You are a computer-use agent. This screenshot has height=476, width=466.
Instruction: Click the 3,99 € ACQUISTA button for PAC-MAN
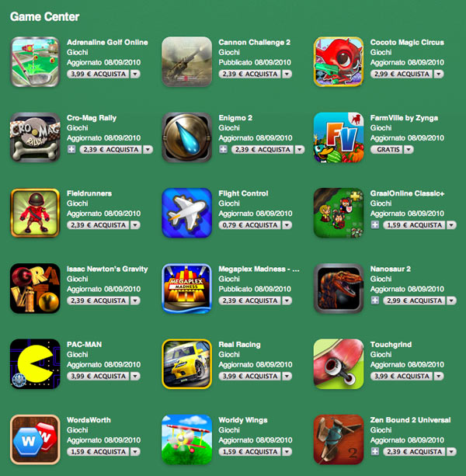pyautogui.click(x=98, y=377)
